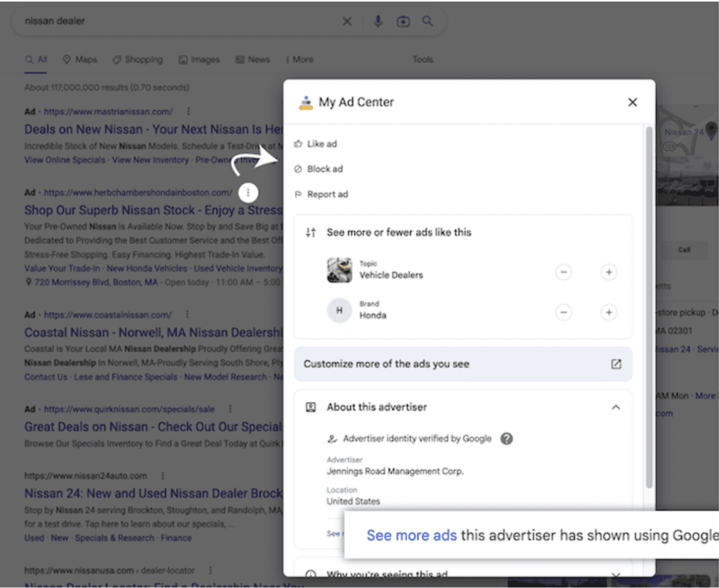Close the My Ad Center panel
This screenshot has height=588, width=719.
[632, 102]
